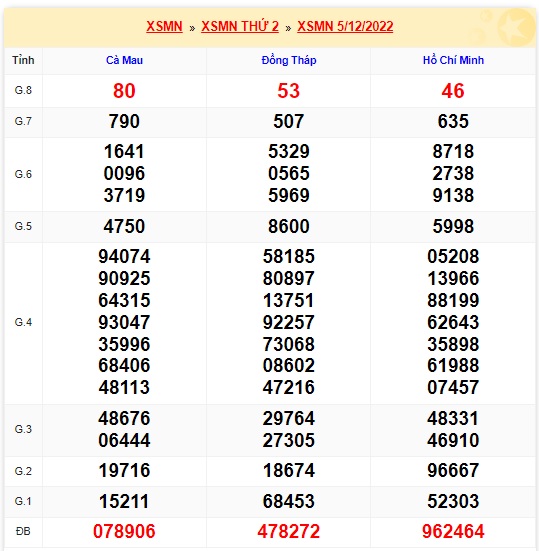Image resolution: width=539 pixels, height=551 pixels.
Task: Click the G.8 row label
Action: (23, 90)
